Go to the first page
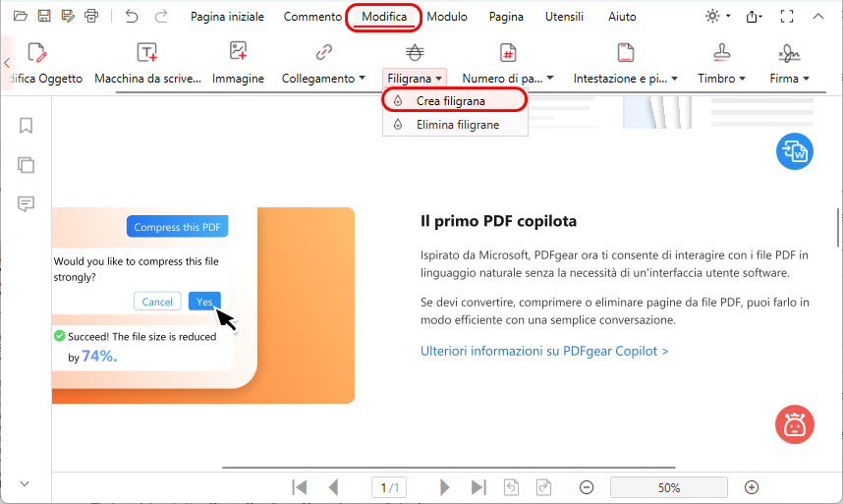Image resolution: width=843 pixels, height=504 pixels. [x=300, y=487]
